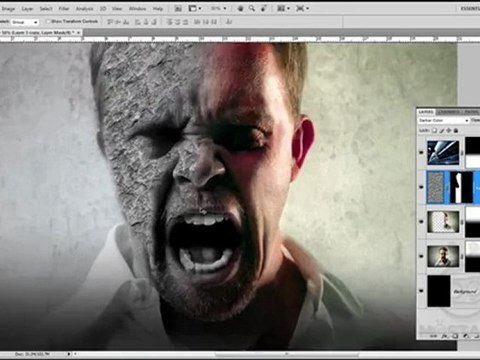480x360 pixels.
Task: Select the Rotate View tool
Action: 263,9
